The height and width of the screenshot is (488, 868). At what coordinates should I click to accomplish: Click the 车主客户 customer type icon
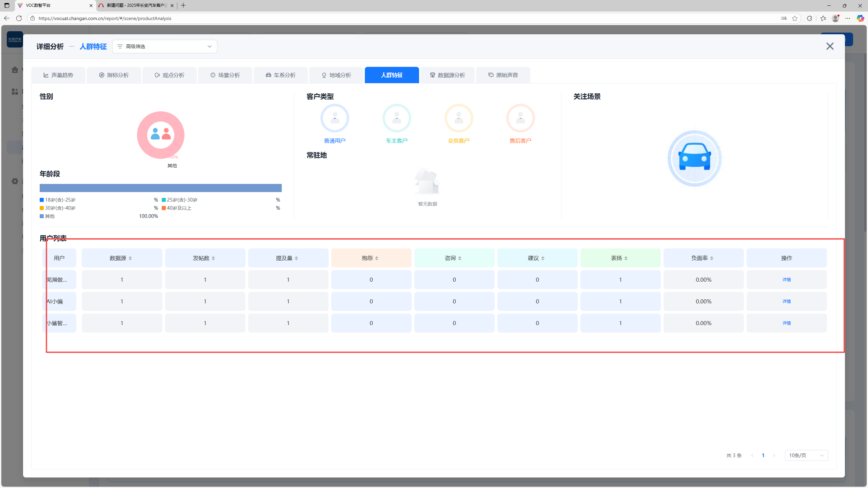coord(396,118)
